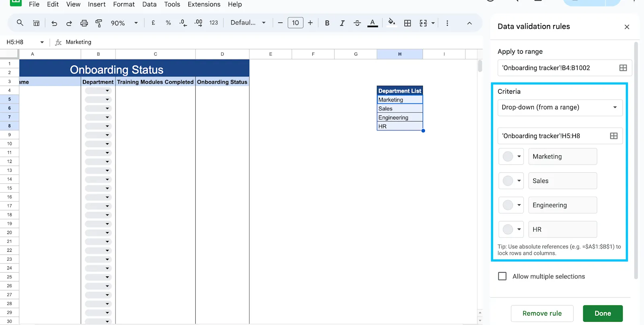Viewport: 644px width, 325px height.
Task: Toggle bold formatting
Action: tap(327, 23)
